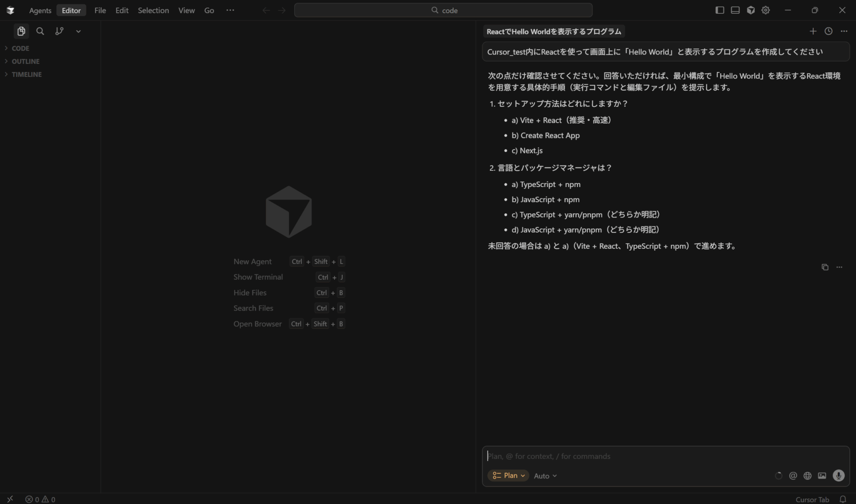
Task: Expand the OUTLINE section
Action: [x=25, y=61]
